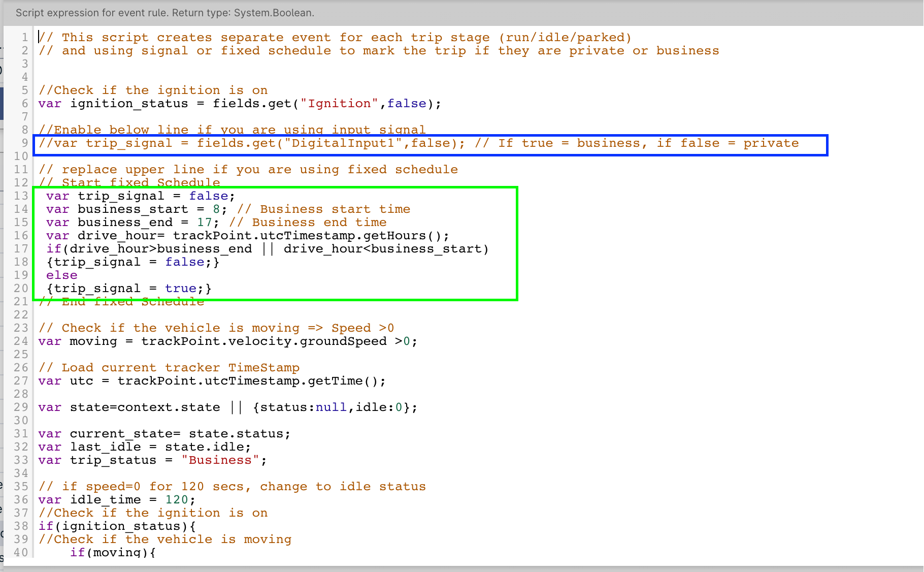Click the if drive_hour>business_end condition
This screenshot has width=924, height=572.
268,249
